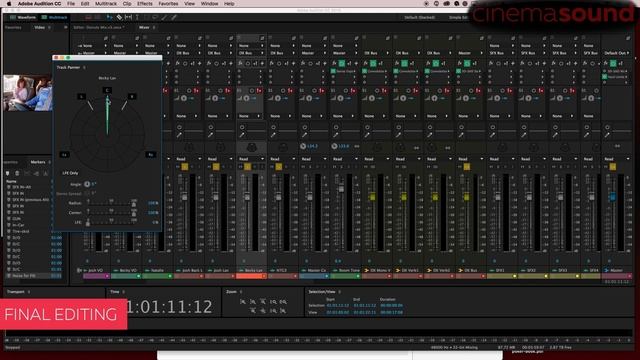Open the Multitrack menu in menu bar
The height and width of the screenshot is (360, 640).
tap(106, 4)
